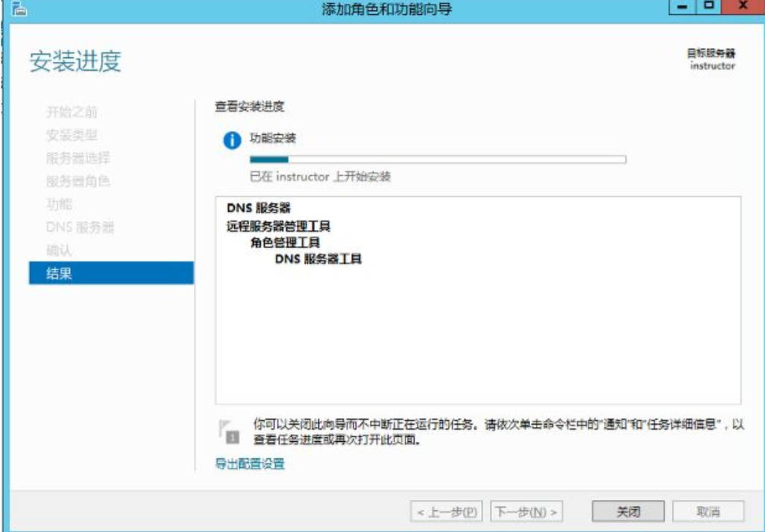
Task: Select the 服务器角色 step in sidebar
Action: 78,181
